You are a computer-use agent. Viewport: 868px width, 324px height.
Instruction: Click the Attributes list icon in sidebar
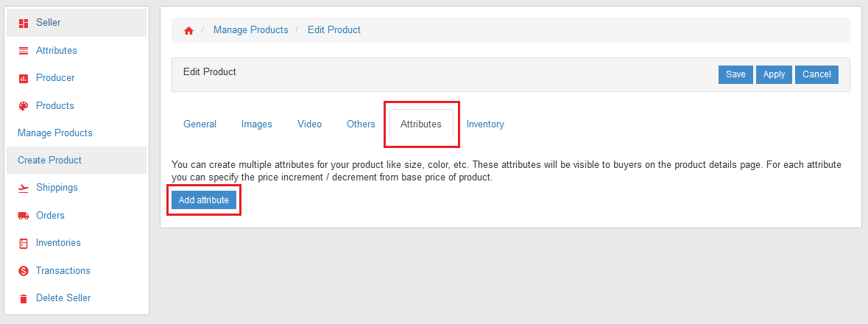(x=23, y=51)
